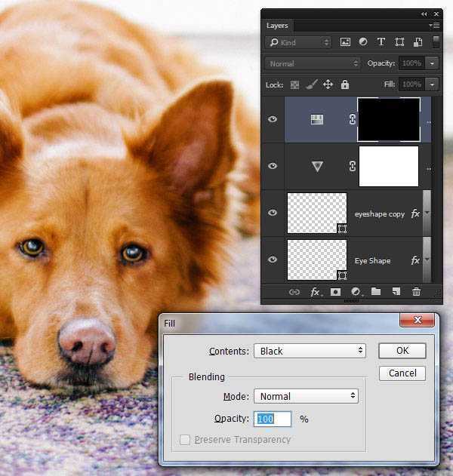Check the Preserve Transparency checkbox

pyautogui.click(x=185, y=439)
